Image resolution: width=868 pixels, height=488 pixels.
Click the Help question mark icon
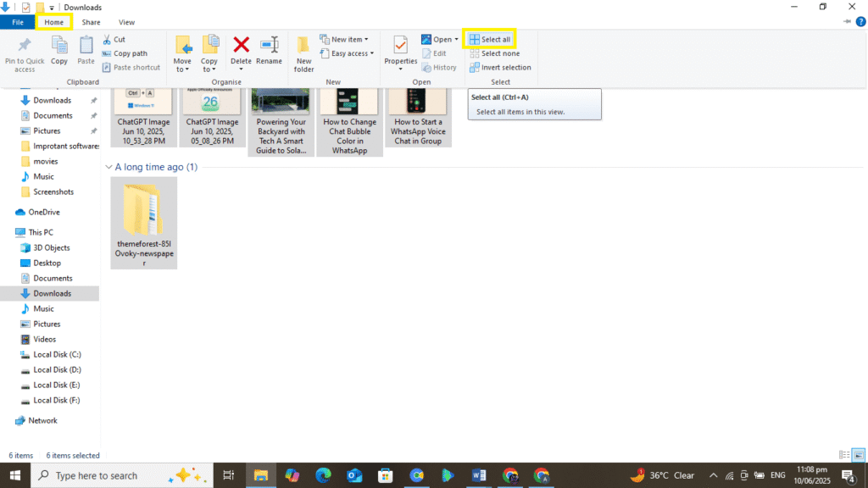pos(860,21)
